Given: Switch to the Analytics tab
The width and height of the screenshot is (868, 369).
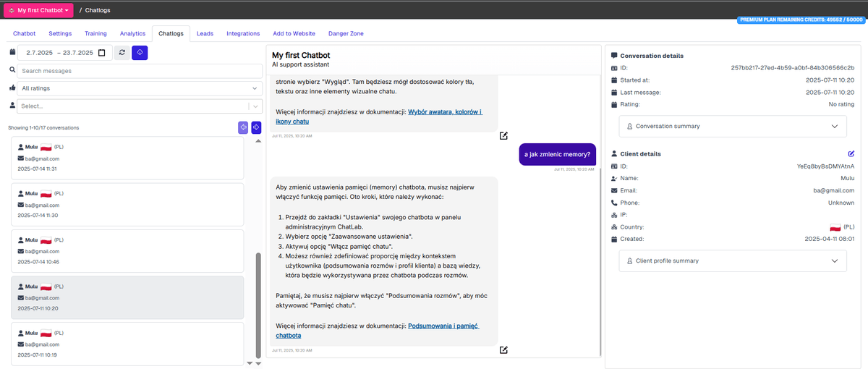Looking at the screenshot, I should click(x=132, y=33).
